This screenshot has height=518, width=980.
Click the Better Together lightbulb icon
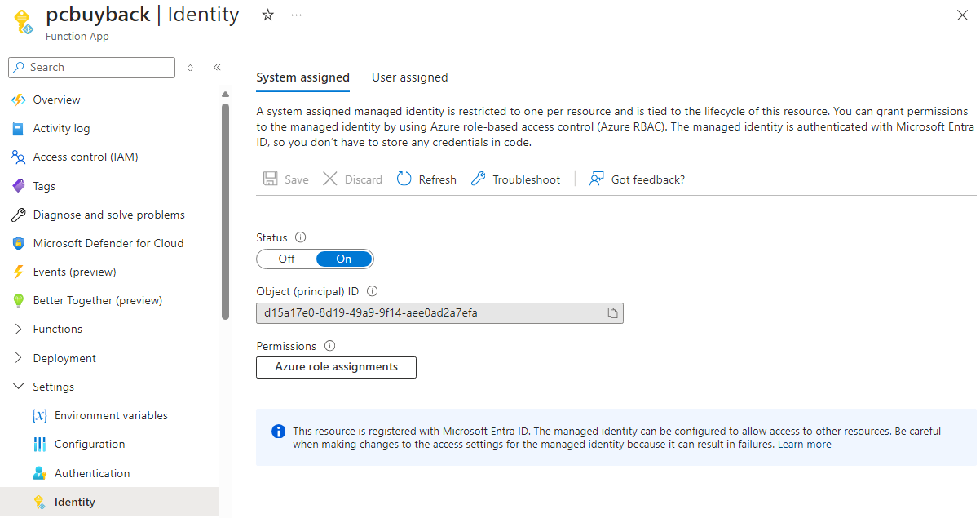[18, 300]
